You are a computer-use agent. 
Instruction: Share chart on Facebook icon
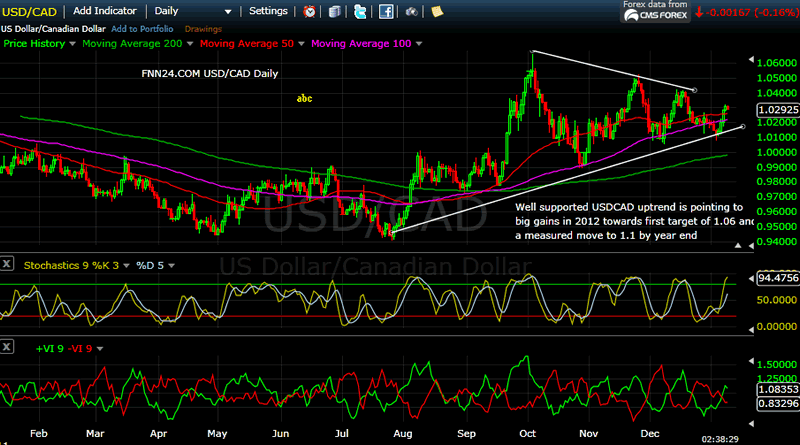coord(385,12)
